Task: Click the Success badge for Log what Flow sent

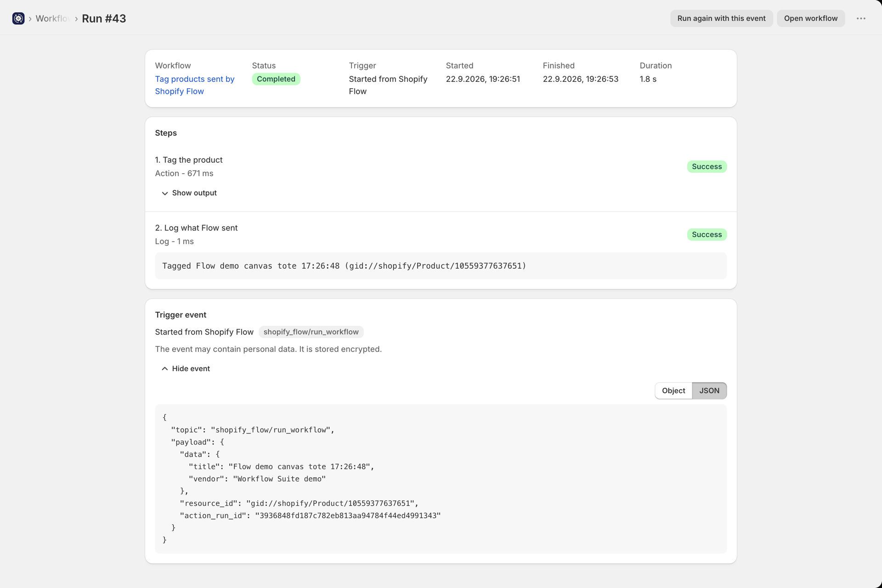Action: click(707, 235)
